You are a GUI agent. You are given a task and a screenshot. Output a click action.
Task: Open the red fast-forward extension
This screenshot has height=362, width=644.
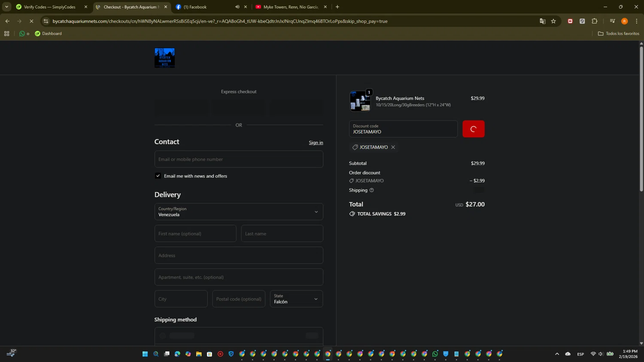coord(570,21)
